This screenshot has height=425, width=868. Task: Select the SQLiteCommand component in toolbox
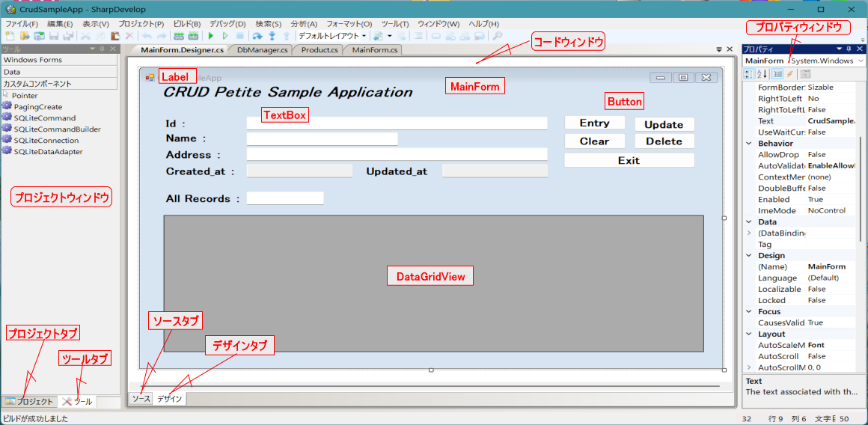click(x=44, y=118)
